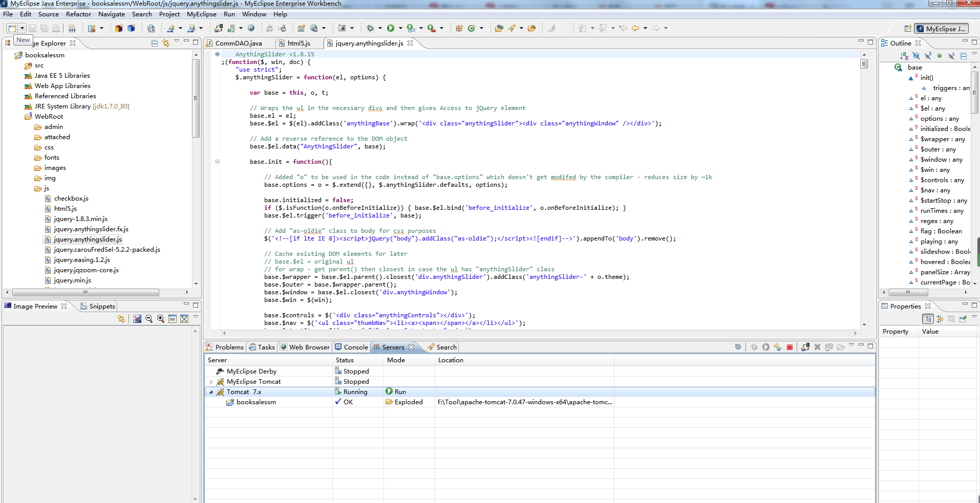Close the jquery.anythingslider.js editor tab

[410, 43]
